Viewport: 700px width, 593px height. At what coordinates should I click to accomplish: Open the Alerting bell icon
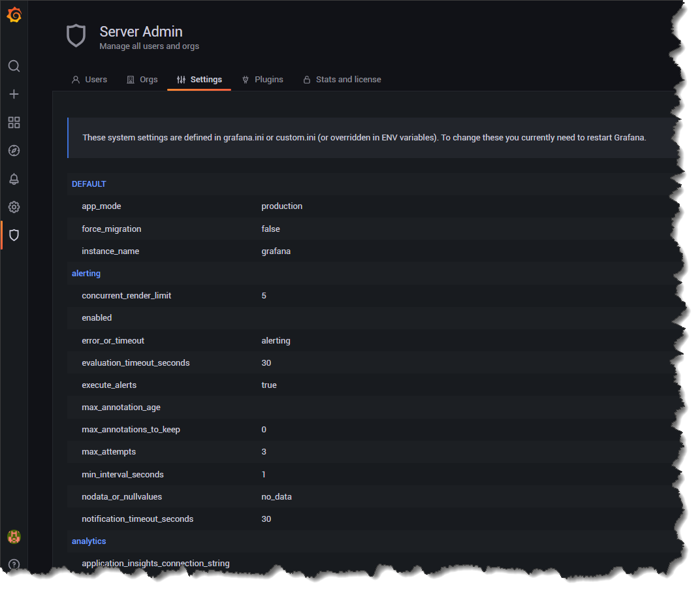pyautogui.click(x=14, y=179)
